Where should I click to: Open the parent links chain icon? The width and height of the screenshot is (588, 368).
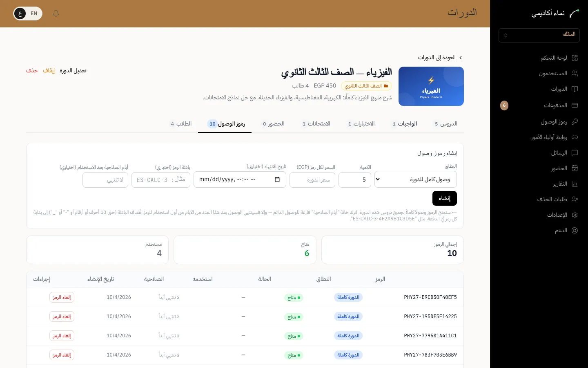(x=575, y=137)
